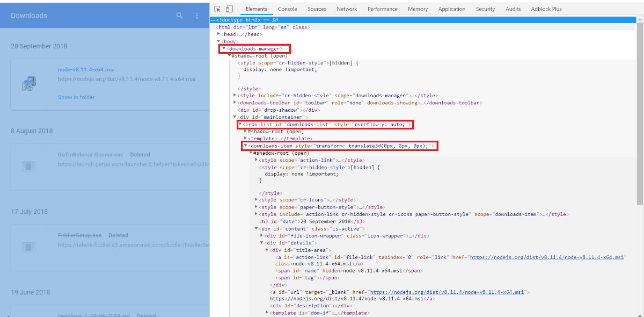Expand the dom-if template node

267,313
